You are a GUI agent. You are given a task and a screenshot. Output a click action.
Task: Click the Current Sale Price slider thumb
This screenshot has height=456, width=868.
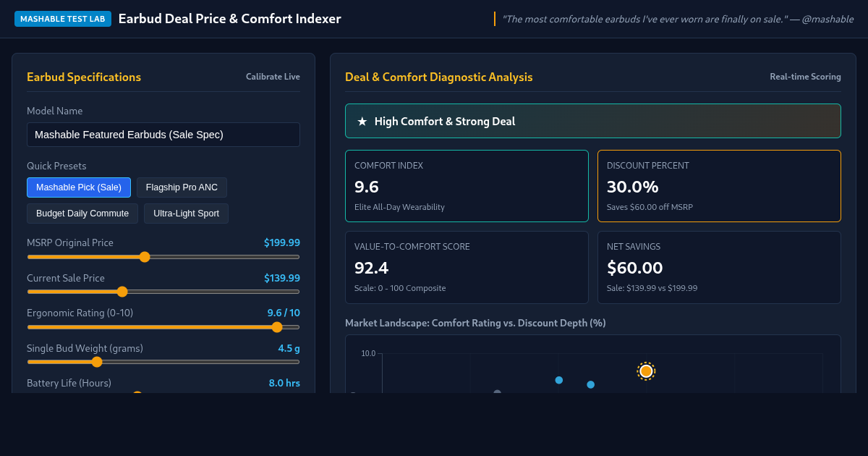tap(122, 292)
